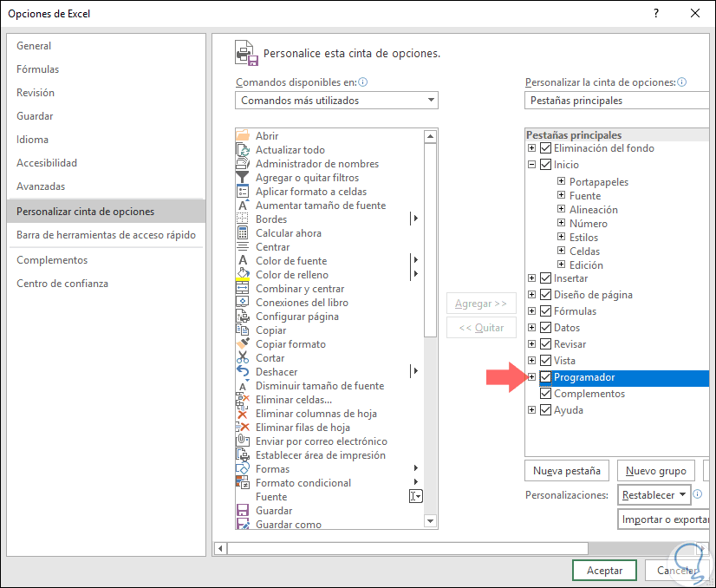The image size is (716, 588).
Task: Expand the Alineación group
Action: pos(561,209)
